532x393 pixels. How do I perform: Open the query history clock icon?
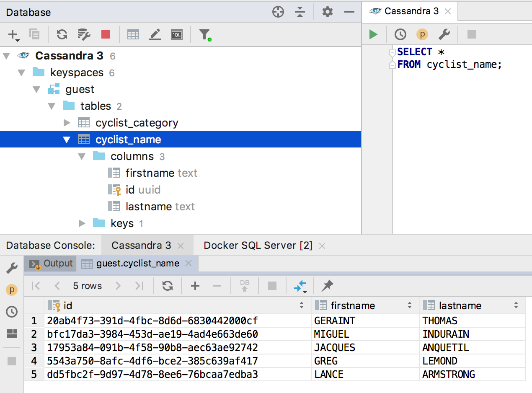[400, 34]
